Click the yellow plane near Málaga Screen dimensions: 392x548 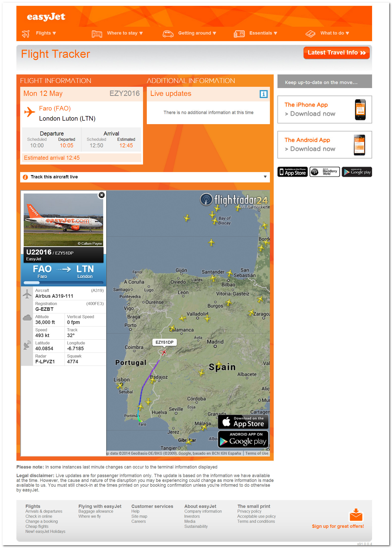[x=204, y=427]
